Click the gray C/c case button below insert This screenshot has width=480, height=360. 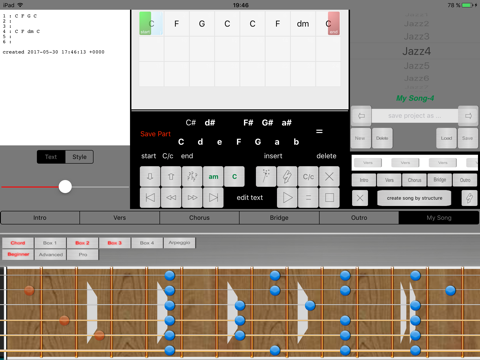(x=308, y=177)
